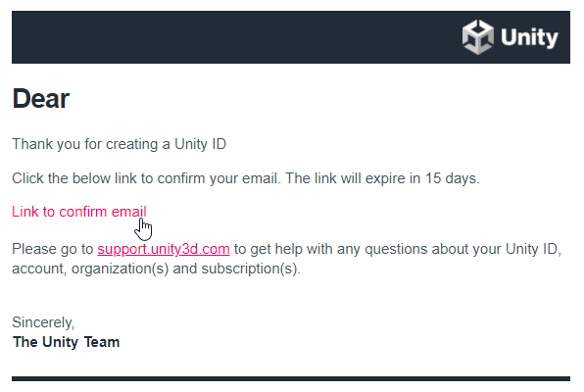Click the word account in last paragraph
The height and width of the screenshot is (392, 584).
tap(39, 269)
